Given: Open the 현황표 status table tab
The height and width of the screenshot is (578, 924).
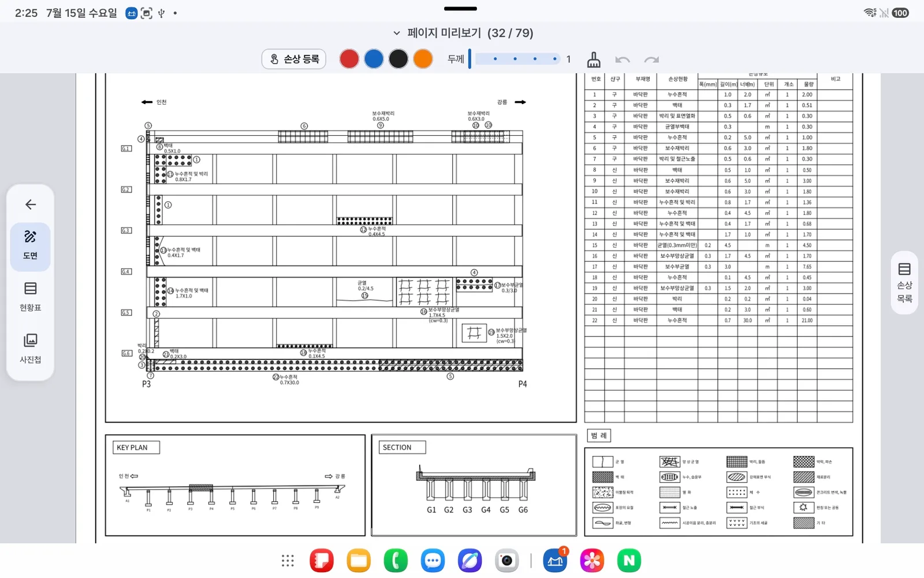Looking at the screenshot, I should click(31, 297).
